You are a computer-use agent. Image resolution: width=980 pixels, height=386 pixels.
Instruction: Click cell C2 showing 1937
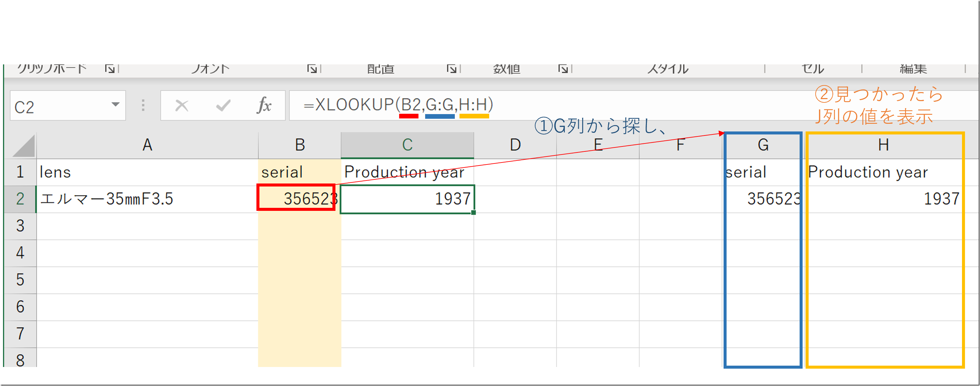407,199
